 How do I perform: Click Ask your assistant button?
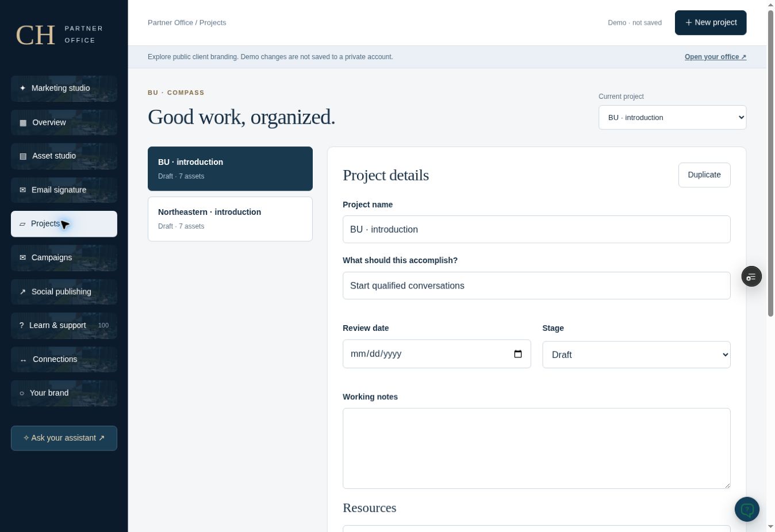click(x=64, y=438)
